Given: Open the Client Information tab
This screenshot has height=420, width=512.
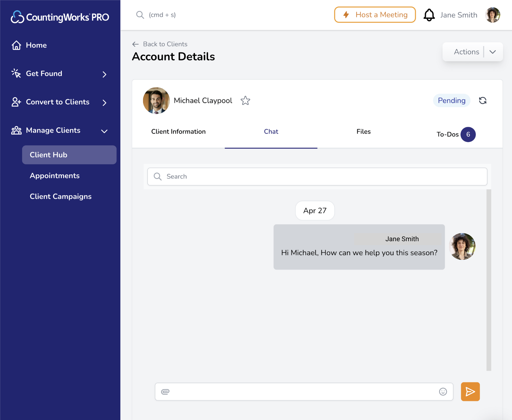Looking at the screenshot, I should tap(178, 132).
